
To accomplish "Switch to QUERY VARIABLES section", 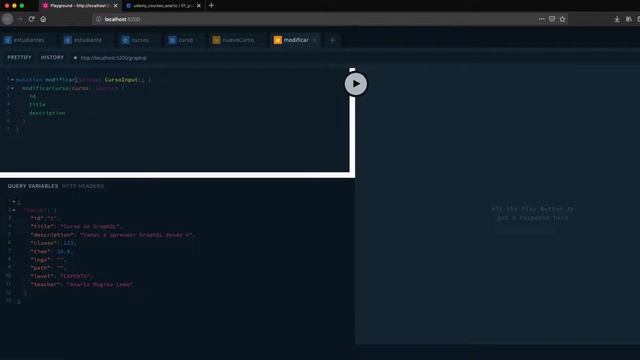I will tap(33, 186).
